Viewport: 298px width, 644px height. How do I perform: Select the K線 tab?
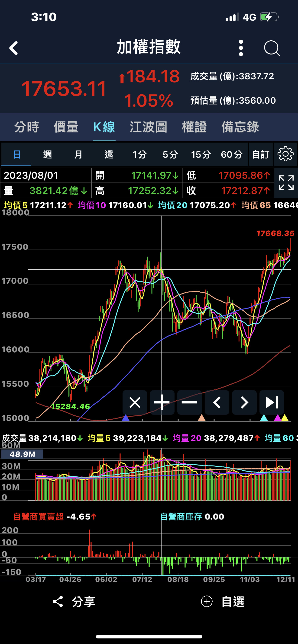[104, 127]
